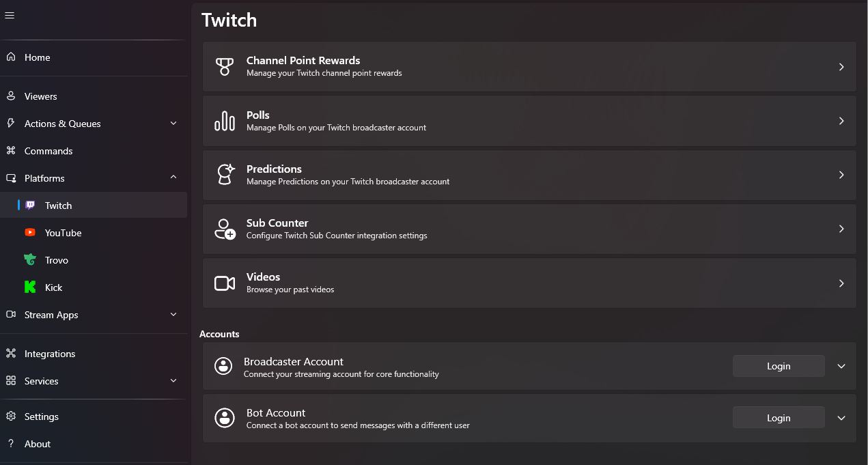Select the Twitch platform icon in sidebar
Screen dimensions: 868x465
tap(30, 205)
